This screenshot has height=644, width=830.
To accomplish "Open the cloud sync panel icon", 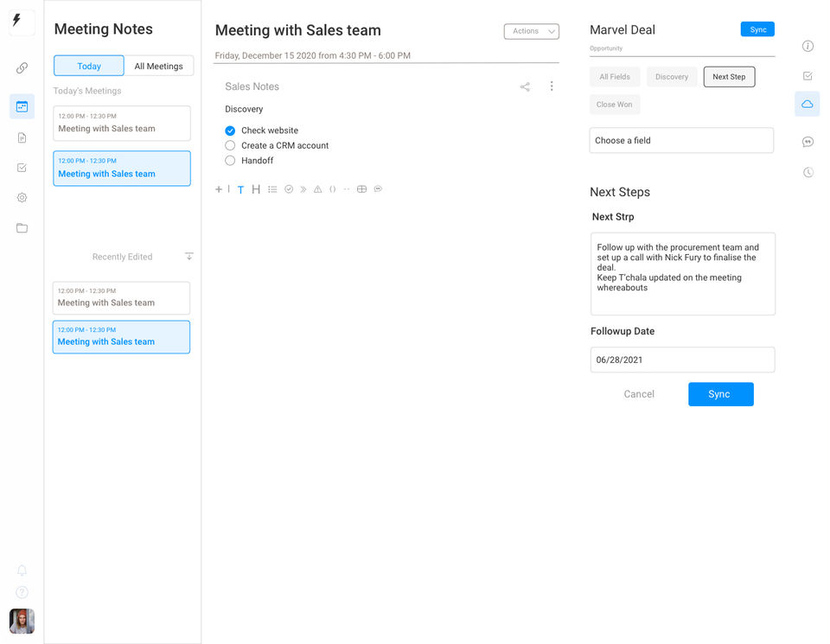I will pos(807,105).
